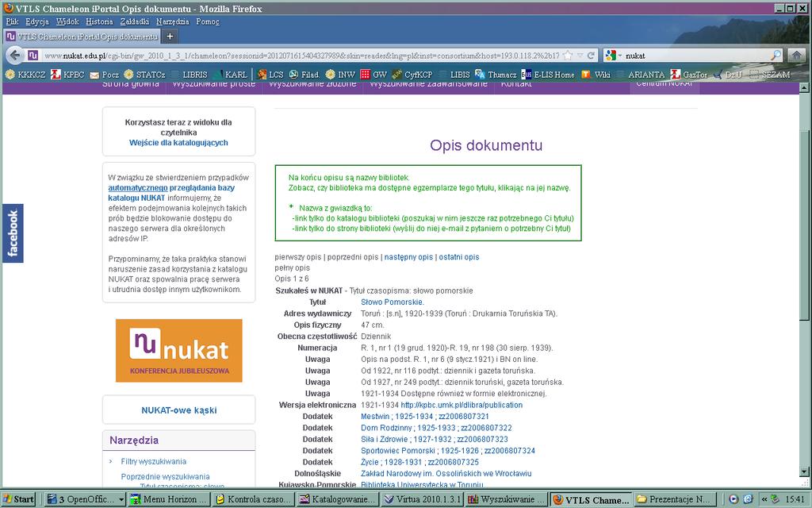Open the SEZAM bookmark
Viewport: 812px width, 508px height.
click(x=770, y=75)
